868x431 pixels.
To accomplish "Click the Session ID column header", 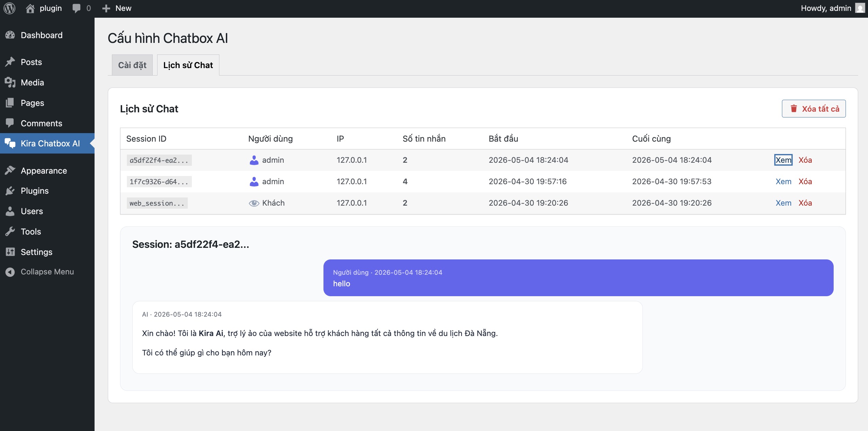I will pyautogui.click(x=146, y=139).
